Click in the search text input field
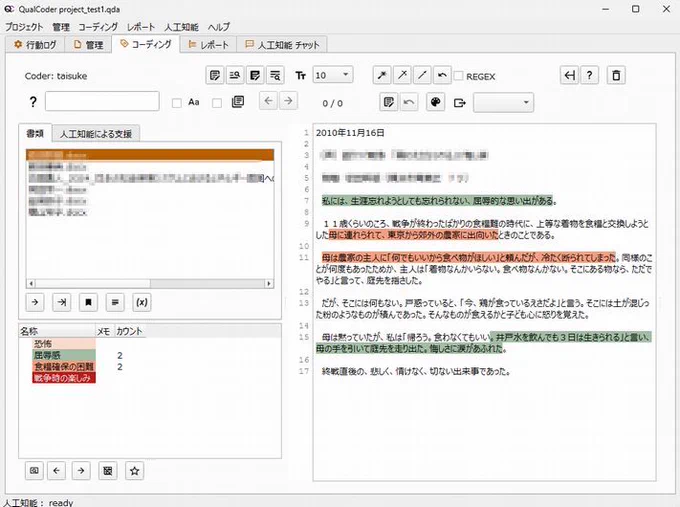This screenshot has height=507, width=680. click(x=102, y=101)
